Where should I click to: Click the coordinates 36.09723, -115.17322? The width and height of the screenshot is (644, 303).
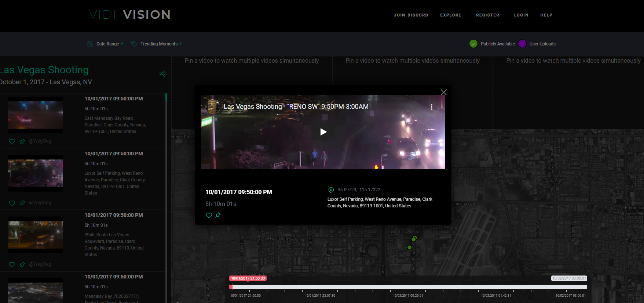tap(359, 190)
